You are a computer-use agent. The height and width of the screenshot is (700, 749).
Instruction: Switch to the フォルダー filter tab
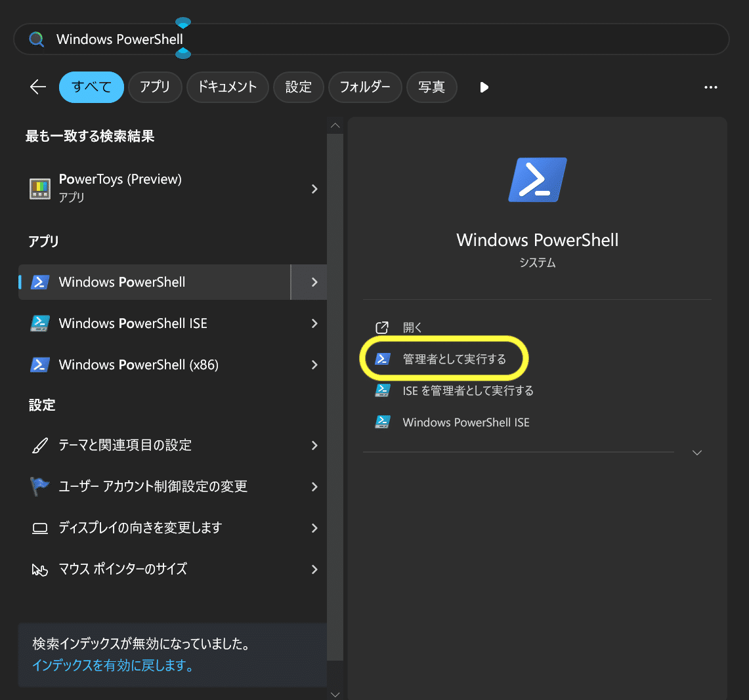coord(365,87)
